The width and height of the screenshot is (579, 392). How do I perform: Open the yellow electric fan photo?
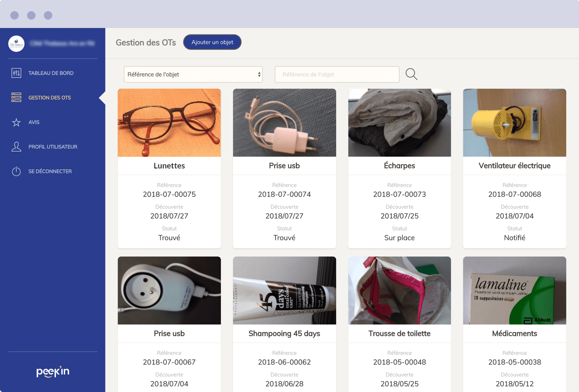pyautogui.click(x=515, y=123)
